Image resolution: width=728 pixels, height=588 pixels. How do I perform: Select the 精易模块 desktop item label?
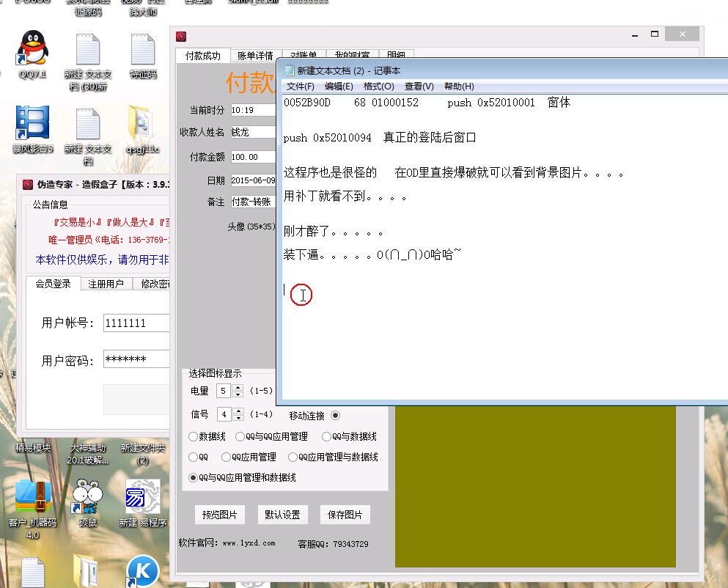point(32,448)
